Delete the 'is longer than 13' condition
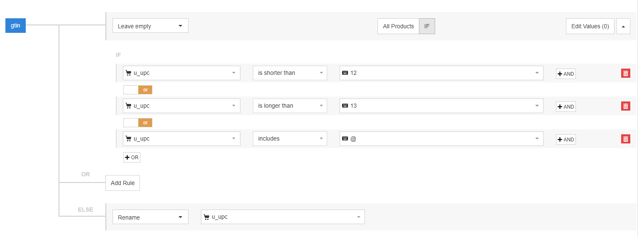 pos(625,106)
